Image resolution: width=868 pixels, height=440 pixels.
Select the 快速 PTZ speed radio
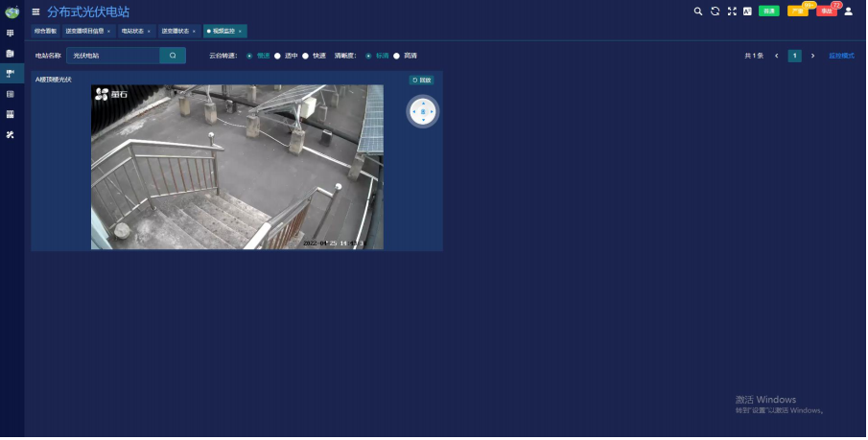305,56
